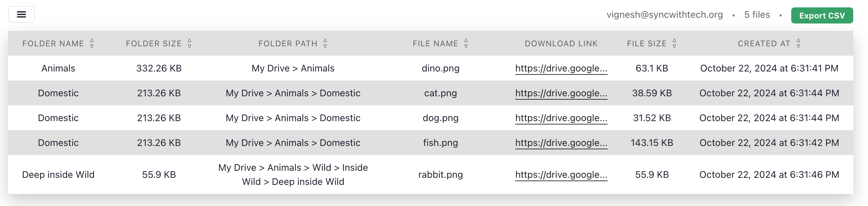Click the ascending sort arrow on Folder Name
The image size is (868, 206).
pos(92,41)
